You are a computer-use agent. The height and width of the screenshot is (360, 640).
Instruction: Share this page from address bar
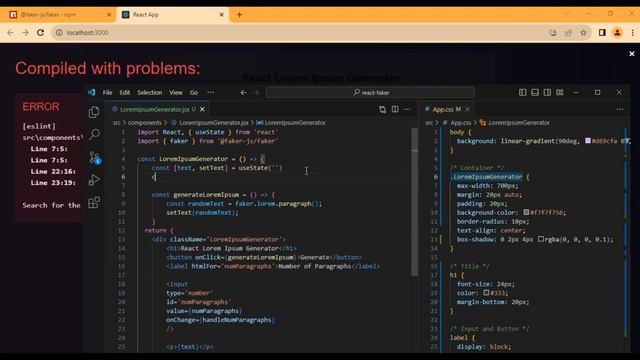tap(568, 33)
